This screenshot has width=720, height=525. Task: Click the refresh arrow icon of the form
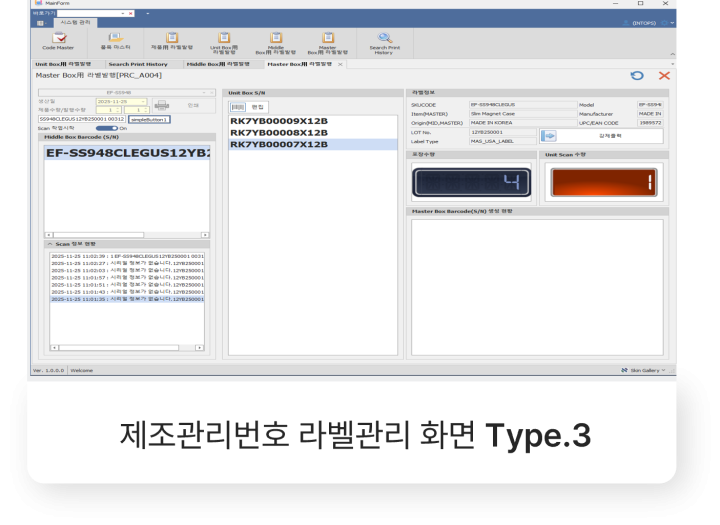pyautogui.click(x=637, y=76)
